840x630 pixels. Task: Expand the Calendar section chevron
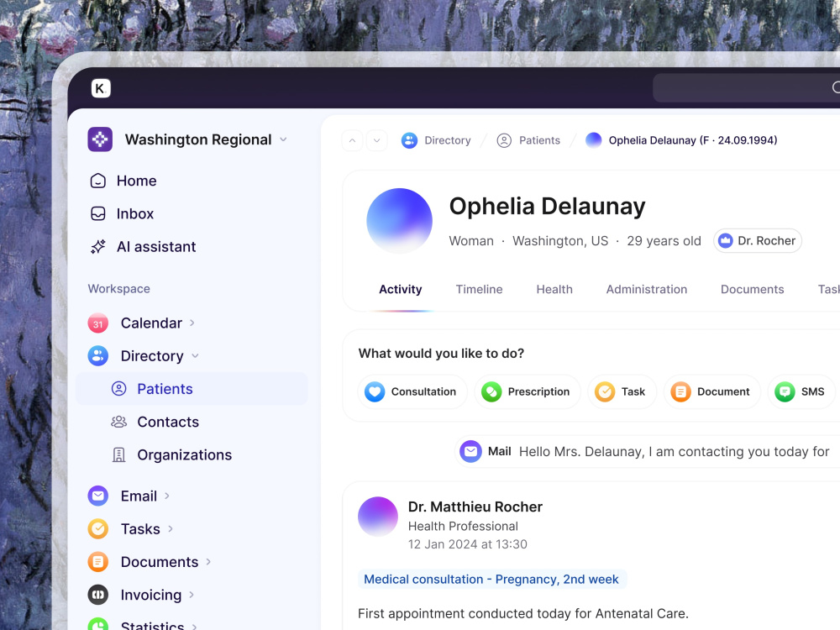(192, 323)
